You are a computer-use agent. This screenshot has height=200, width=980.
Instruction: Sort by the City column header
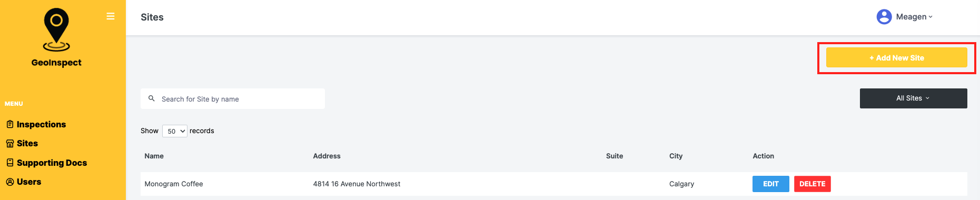(x=676, y=156)
